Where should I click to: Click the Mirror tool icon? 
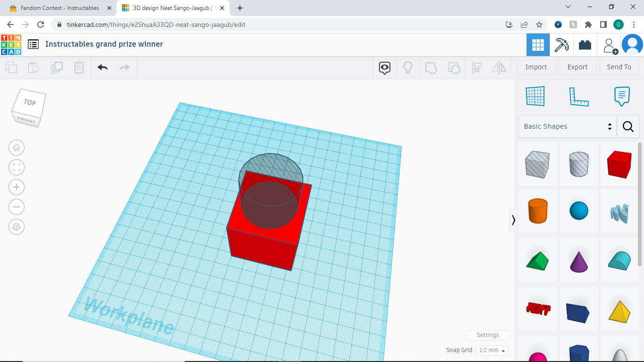click(499, 68)
